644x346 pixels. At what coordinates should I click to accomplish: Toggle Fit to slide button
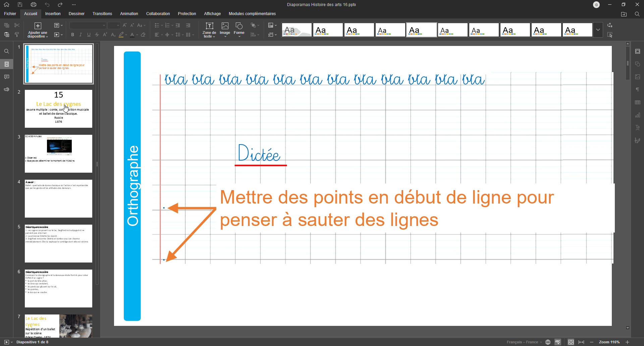571,342
